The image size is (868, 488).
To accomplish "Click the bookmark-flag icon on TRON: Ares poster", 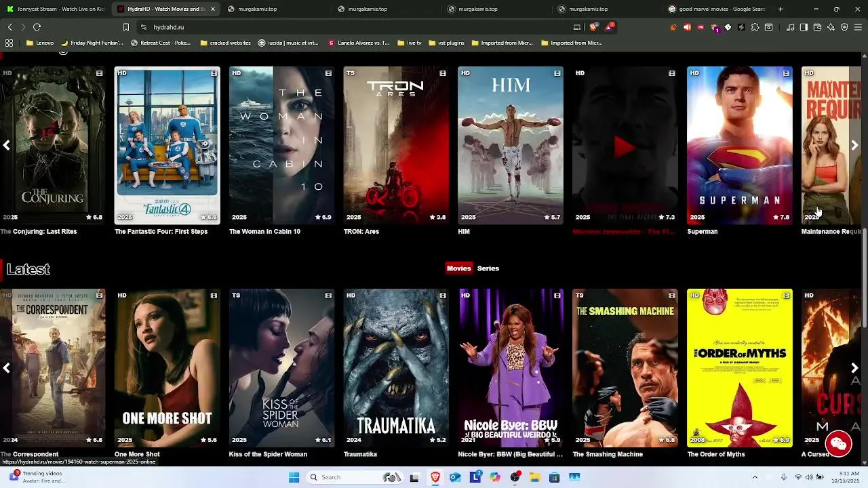I will click(x=443, y=73).
